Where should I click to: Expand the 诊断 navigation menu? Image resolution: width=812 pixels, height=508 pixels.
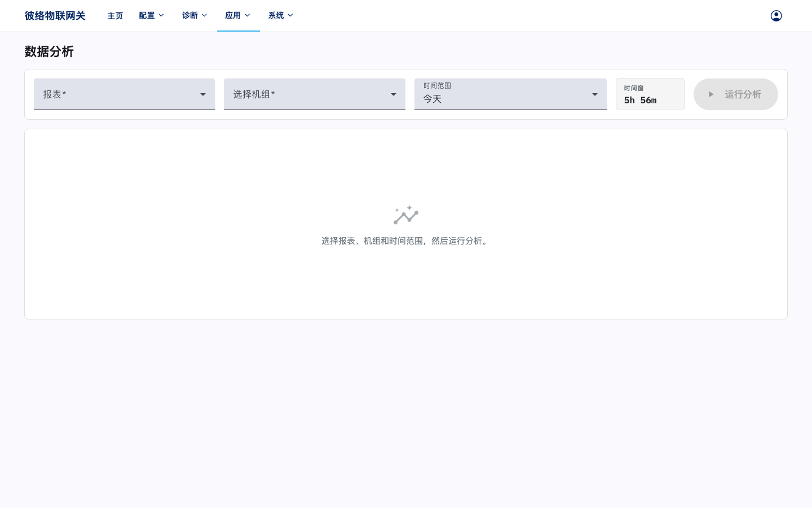(x=195, y=16)
